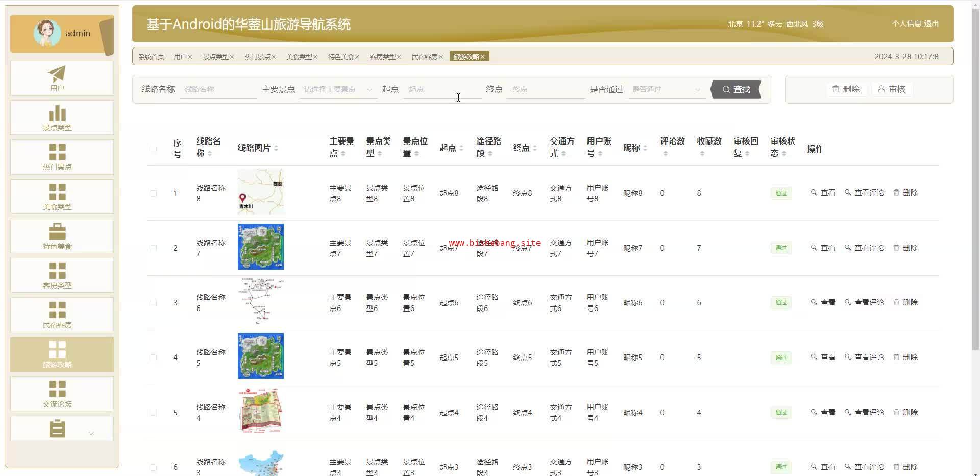Expand the chevron on last sidebar item

(x=91, y=434)
